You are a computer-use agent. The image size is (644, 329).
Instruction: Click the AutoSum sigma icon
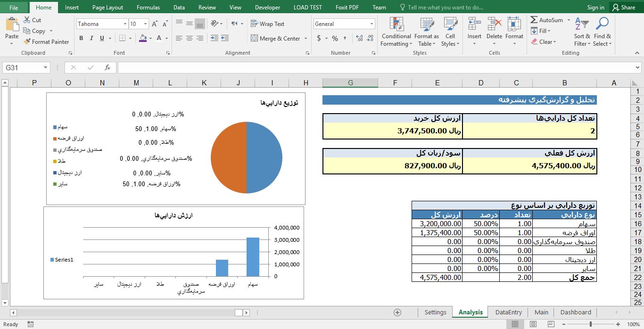[x=534, y=20]
